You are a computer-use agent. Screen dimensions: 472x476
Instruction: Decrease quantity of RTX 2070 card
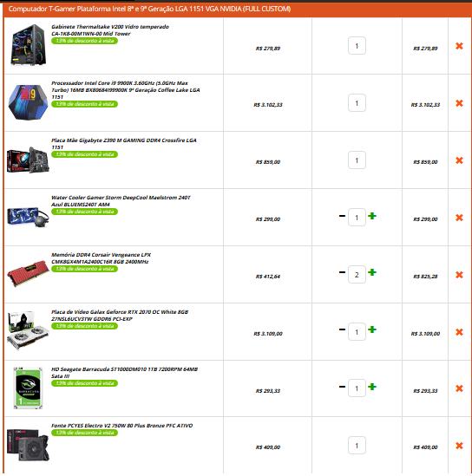[342, 329]
